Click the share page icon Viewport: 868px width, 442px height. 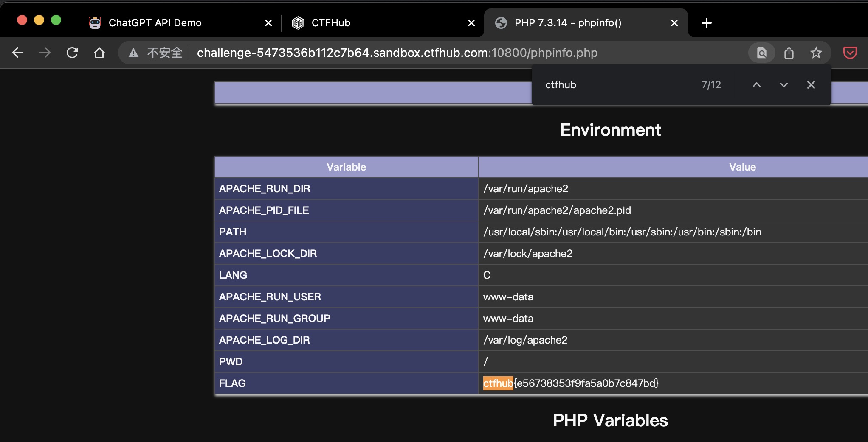(x=789, y=53)
